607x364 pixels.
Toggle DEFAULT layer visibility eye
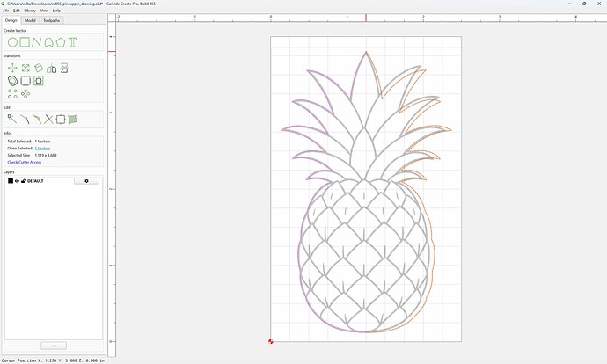pos(17,181)
